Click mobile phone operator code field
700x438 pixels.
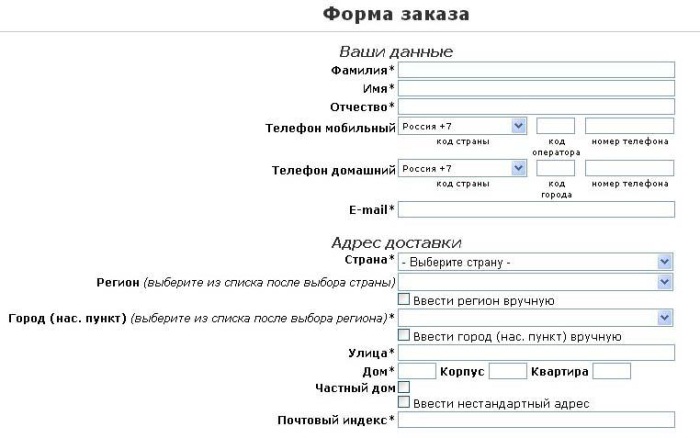[555, 126]
